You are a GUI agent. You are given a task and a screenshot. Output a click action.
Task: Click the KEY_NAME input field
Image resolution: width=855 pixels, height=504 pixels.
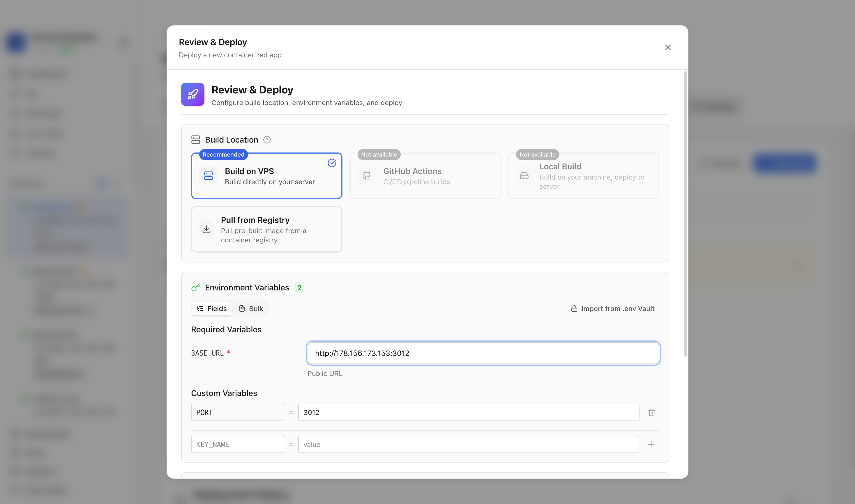238,445
